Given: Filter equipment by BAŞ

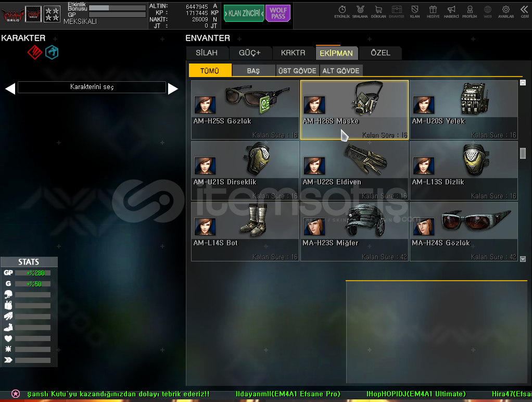Looking at the screenshot, I should pos(254,71).
